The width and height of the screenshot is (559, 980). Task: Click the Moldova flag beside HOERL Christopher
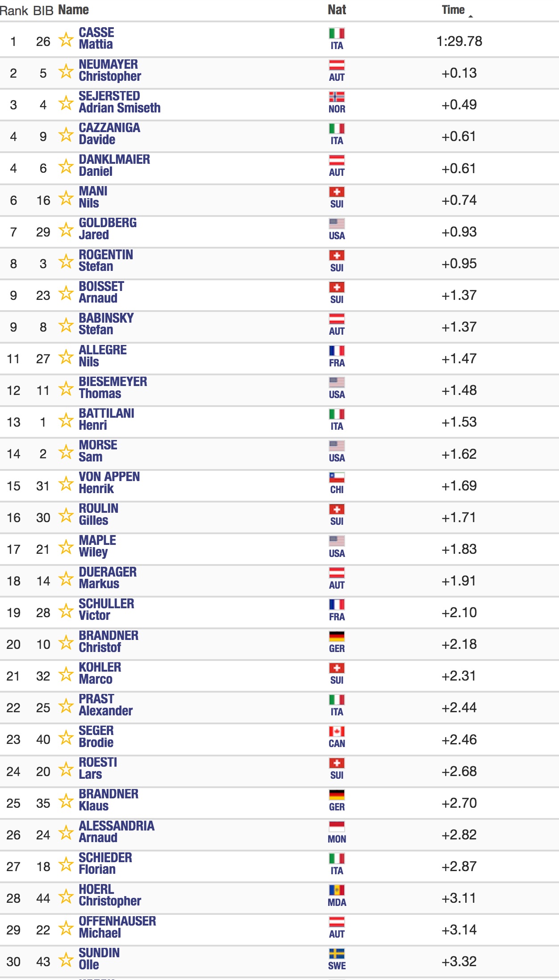(337, 890)
